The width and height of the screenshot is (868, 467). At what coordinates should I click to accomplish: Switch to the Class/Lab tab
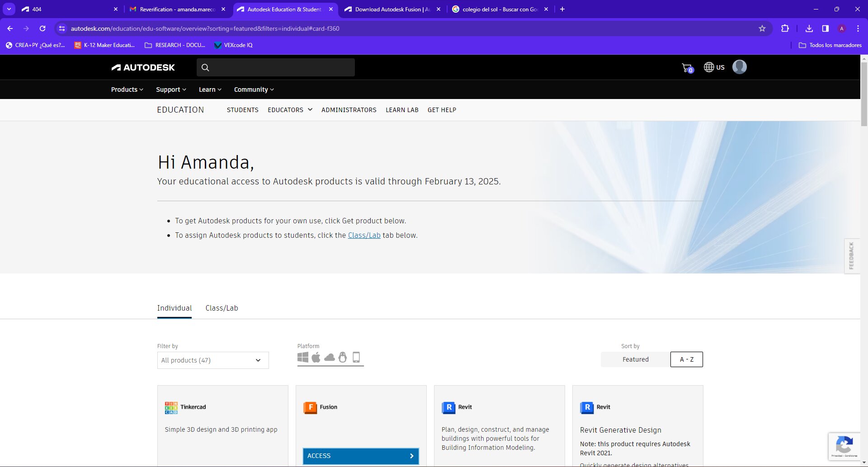[x=222, y=308]
